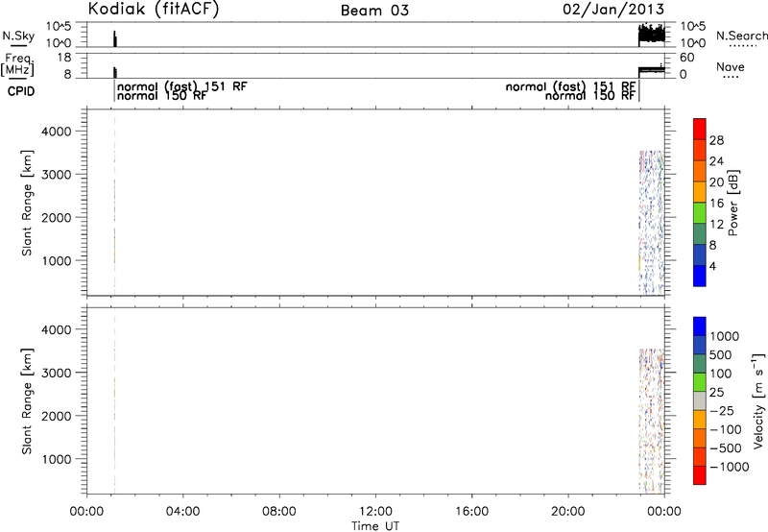Click the 'N.Sky' panel label

tap(18, 36)
